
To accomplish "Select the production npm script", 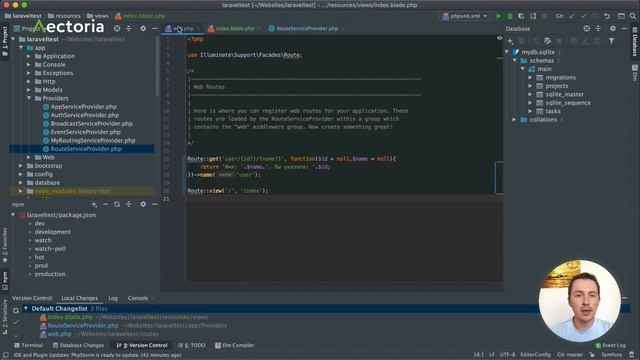I will (x=50, y=274).
